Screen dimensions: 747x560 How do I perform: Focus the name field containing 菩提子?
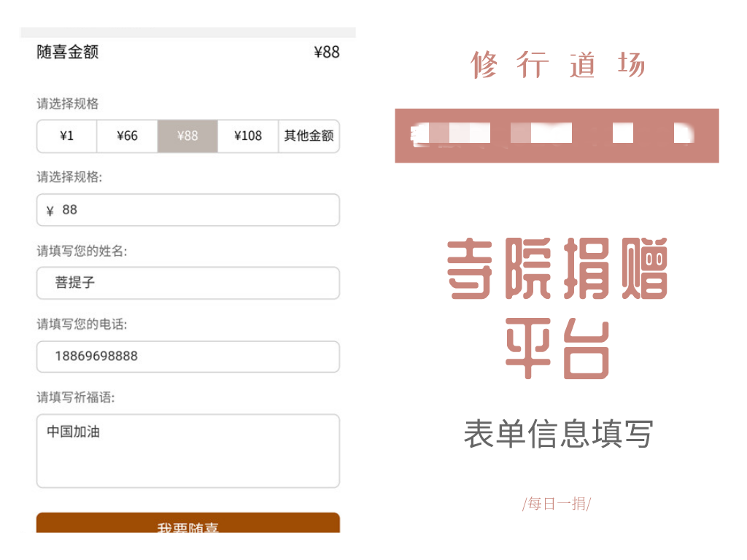pyautogui.click(x=188, y=283)
